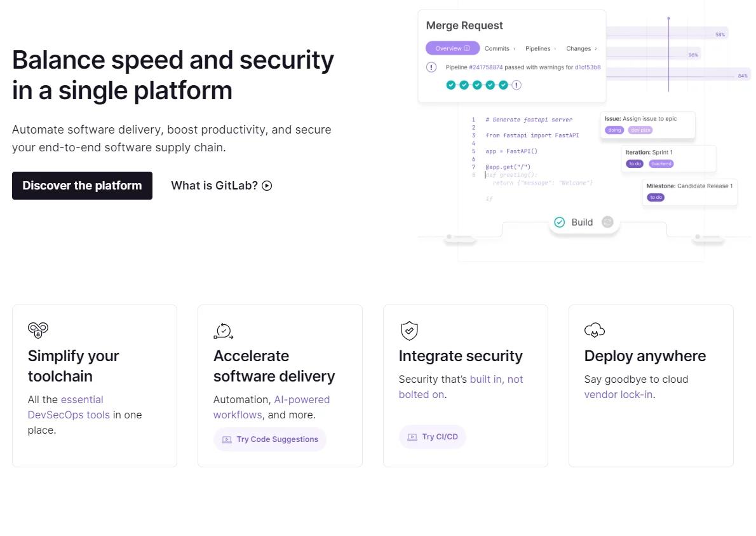The width and height of the screenshot is (756, 536).
Task: Click the Integrate security shield icon
Action: point(409,331)
